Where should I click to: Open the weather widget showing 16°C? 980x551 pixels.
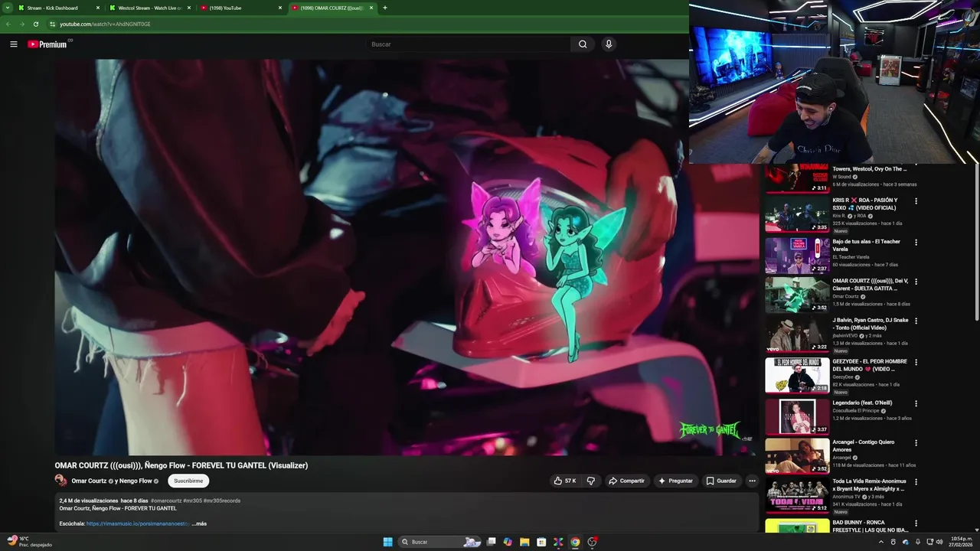tap(29, 542)
